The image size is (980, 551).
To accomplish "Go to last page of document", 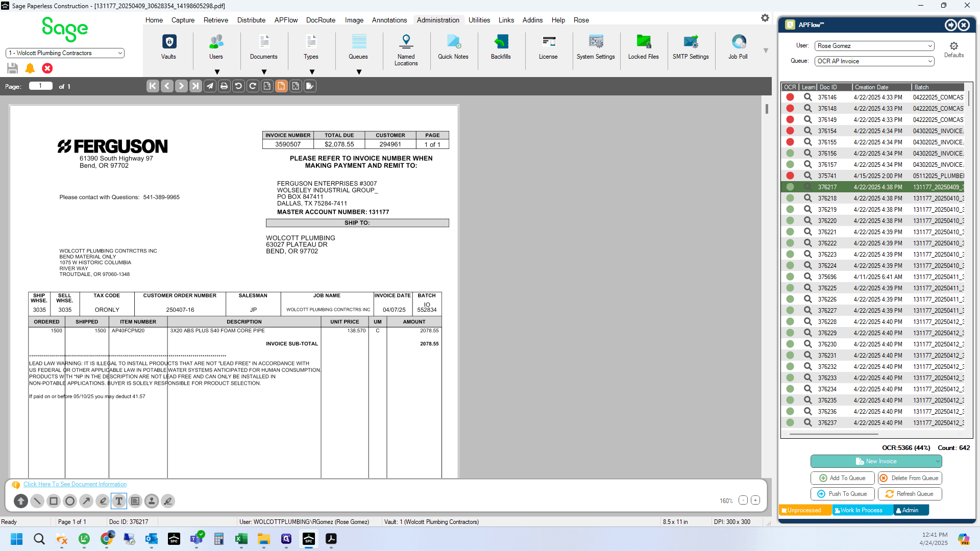I will tap(195, 86).
